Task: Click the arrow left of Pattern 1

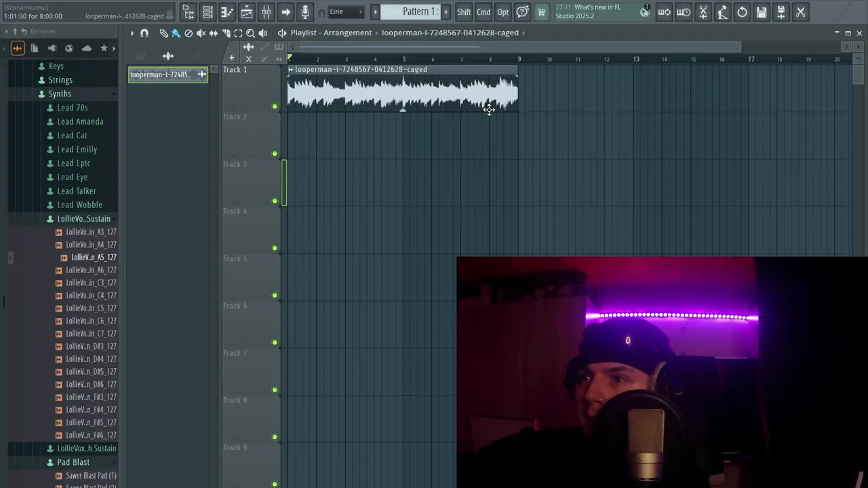Action: pyautogui.click(x=375, y=12)
